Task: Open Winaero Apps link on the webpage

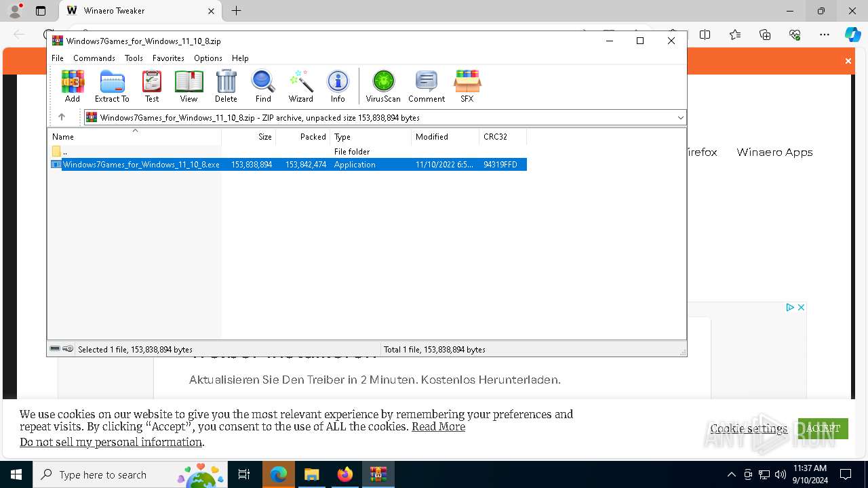Action: pyautogui.click(x=774, y=152)
